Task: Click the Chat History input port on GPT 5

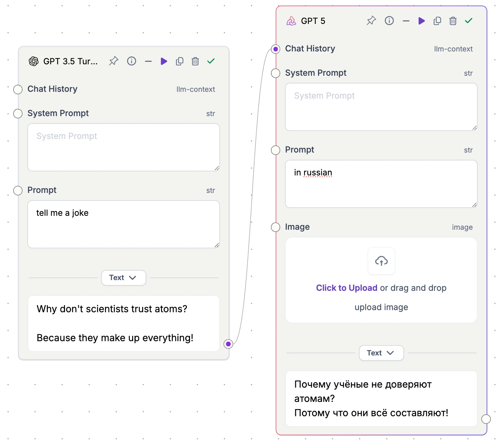Action: (276, 49)
